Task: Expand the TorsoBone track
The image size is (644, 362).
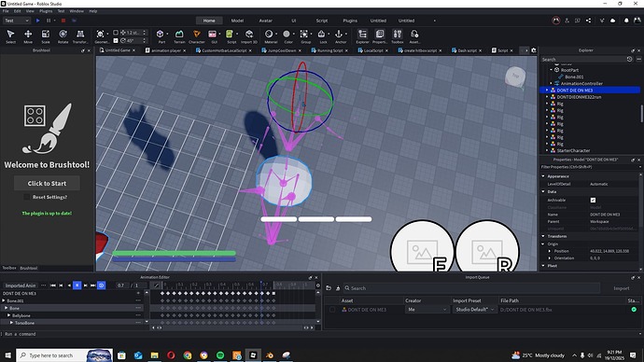Action: 11,323
